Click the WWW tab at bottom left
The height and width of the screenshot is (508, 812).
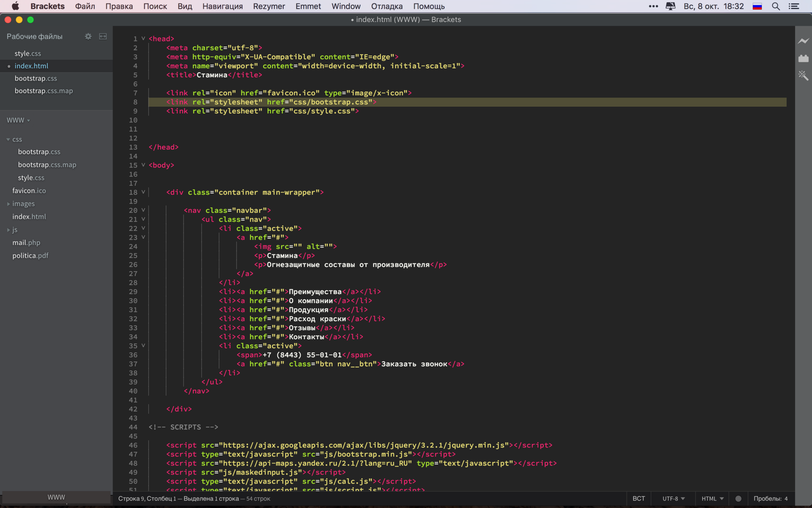click(56, 497)
